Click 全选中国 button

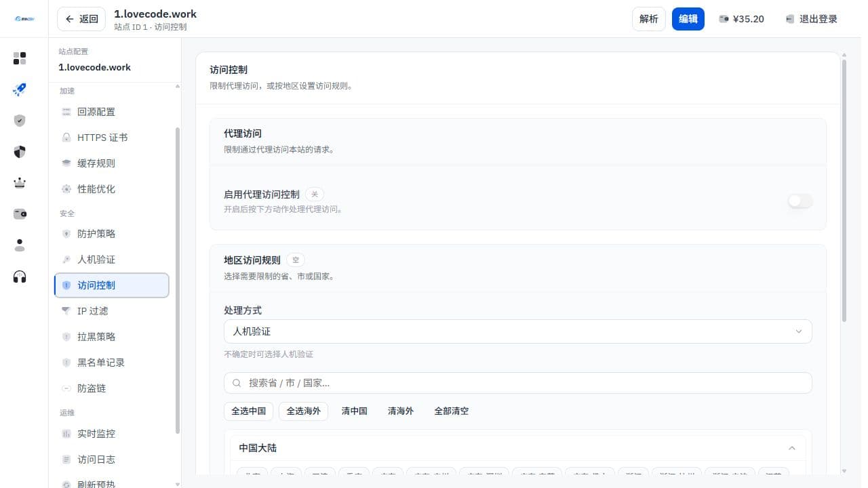pyautogui.click(x=248, y=411)
